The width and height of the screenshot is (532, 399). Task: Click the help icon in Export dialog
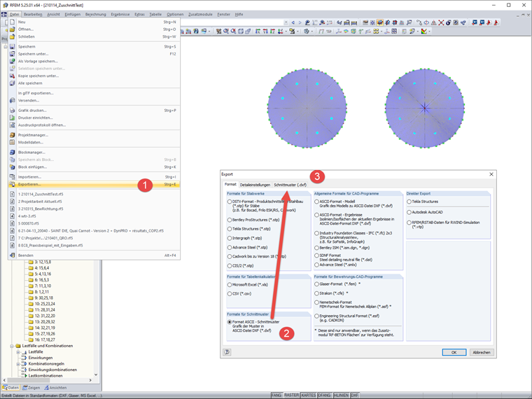(x=227, y=352)
